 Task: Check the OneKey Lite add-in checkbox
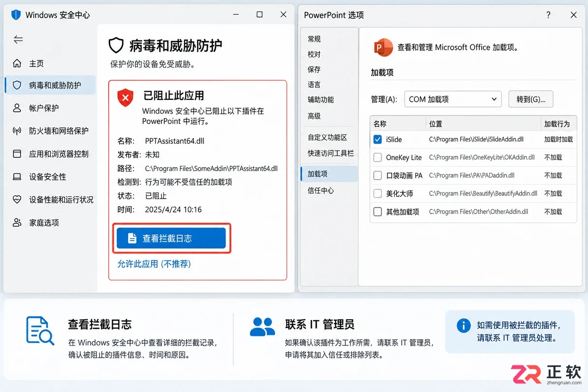coord(378,157)
